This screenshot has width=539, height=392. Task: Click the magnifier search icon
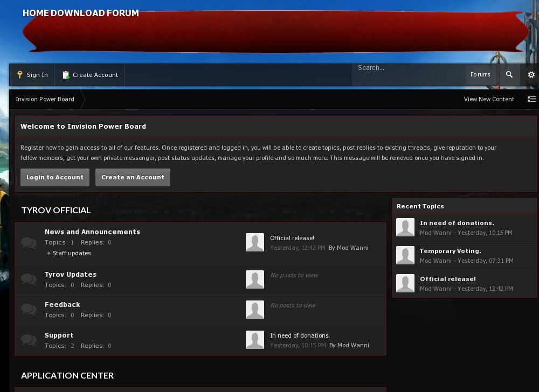tap(509, 75)
